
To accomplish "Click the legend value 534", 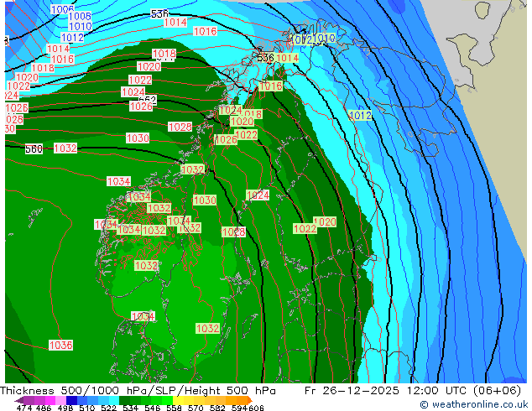I will point(130,408).
